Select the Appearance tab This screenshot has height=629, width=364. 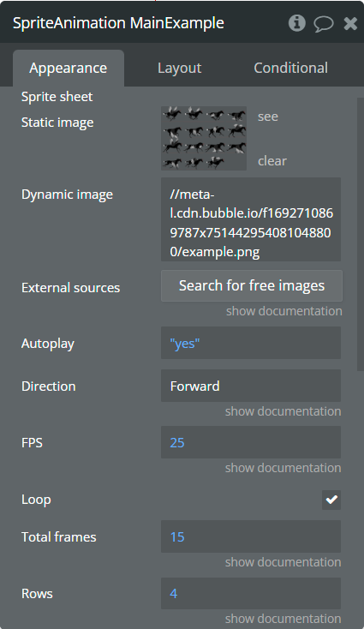point(69,69)
